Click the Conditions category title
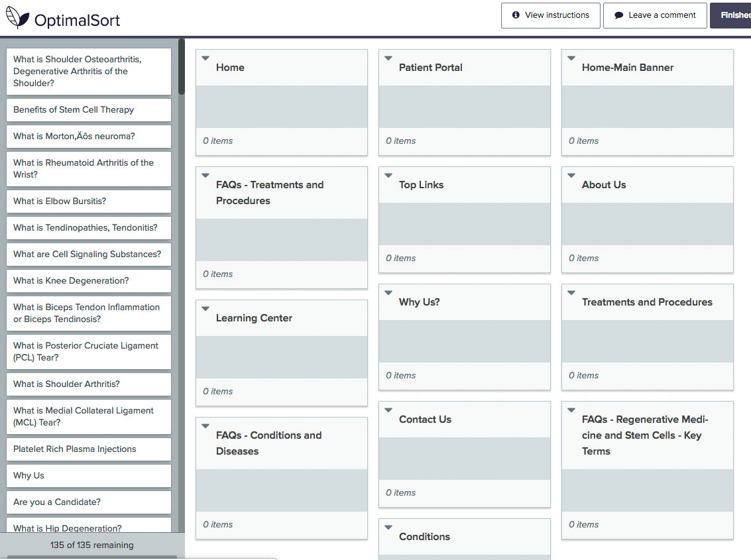This screenshot has height=560, width=751. [424, 537]
